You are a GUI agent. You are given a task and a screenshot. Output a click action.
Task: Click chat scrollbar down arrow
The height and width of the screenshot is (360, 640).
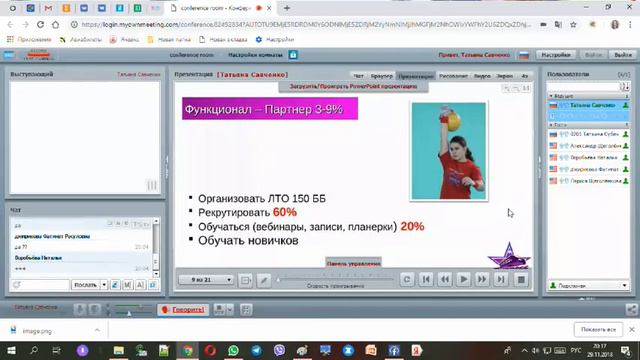[156, 273]
